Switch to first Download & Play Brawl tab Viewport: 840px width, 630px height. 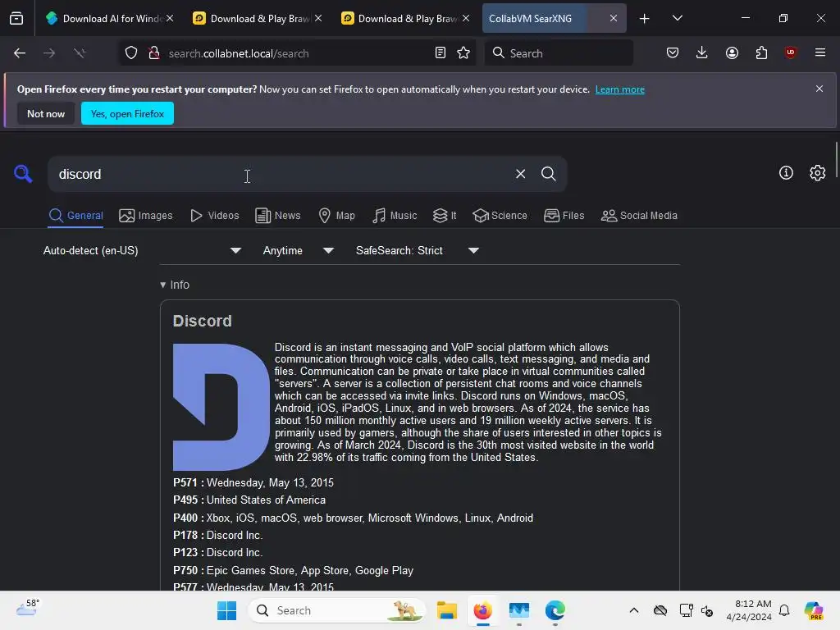258,19
